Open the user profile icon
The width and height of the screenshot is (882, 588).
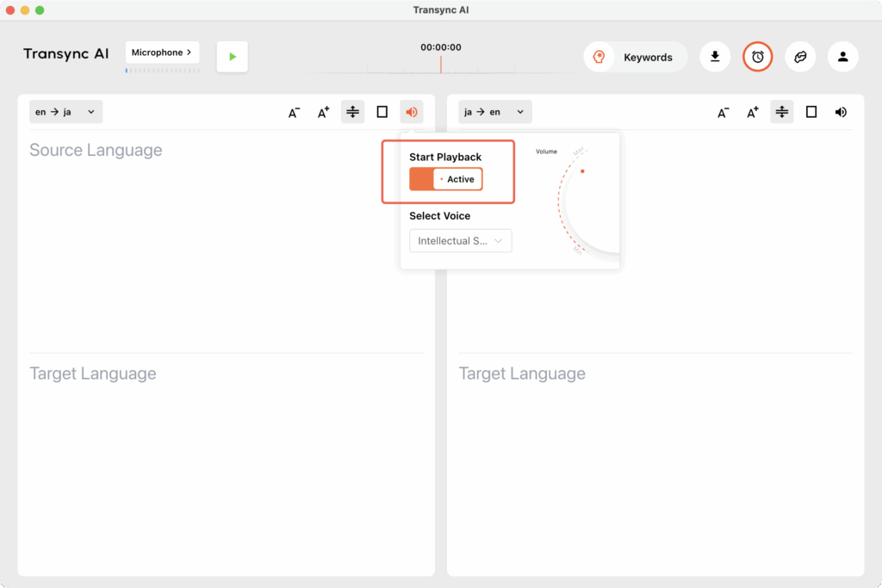[842, 57]
